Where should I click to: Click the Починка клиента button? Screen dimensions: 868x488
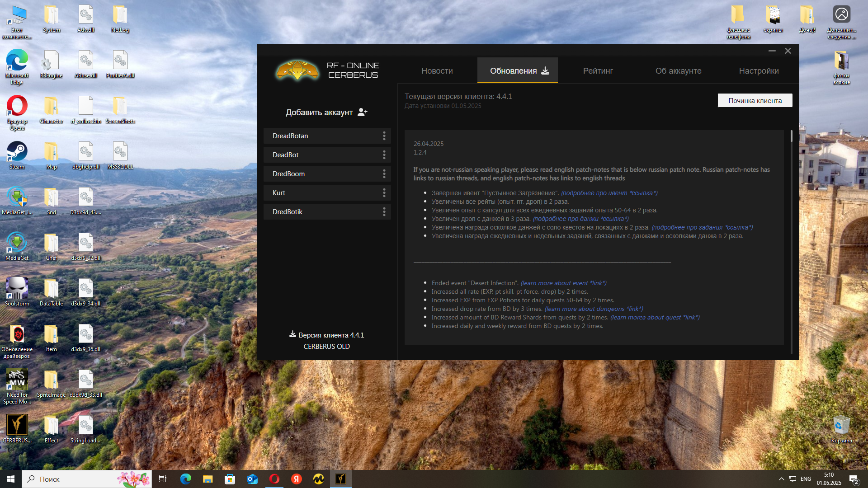coord(755,101)
